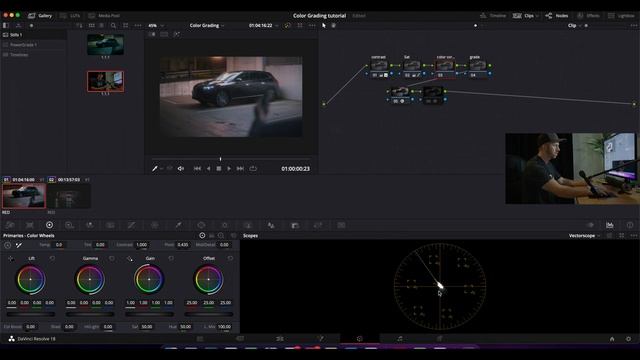Open the Vectorscope scope type dropdown

click(x=584, y=236)
